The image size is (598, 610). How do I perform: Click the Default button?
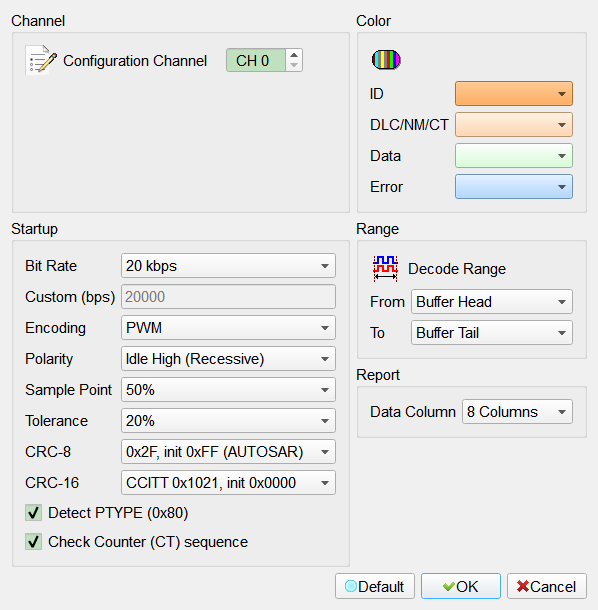(375, 586)
